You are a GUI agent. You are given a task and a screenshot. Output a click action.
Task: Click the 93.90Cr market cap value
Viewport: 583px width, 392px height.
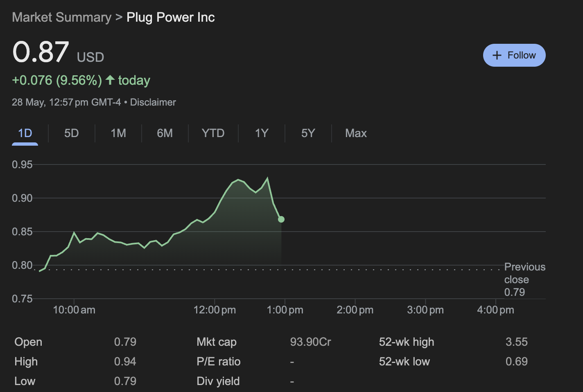pos(311,342)
